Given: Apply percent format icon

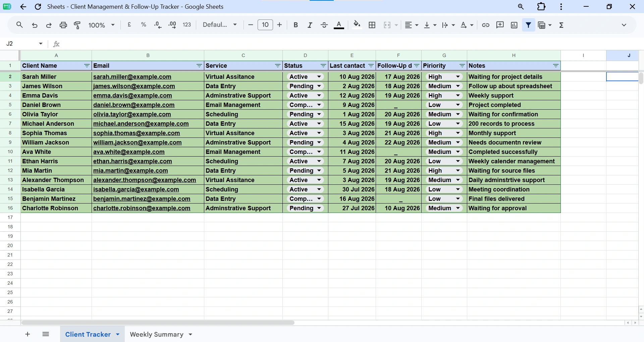Looking at the screenshot, I should [144, 24].
